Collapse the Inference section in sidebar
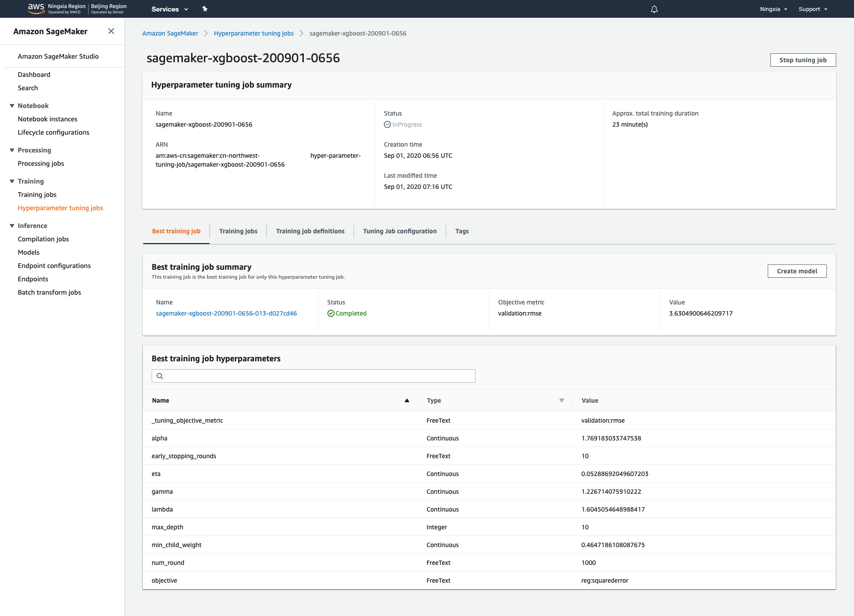This screenshot has width=854, height=616. [x=12, y=226]
